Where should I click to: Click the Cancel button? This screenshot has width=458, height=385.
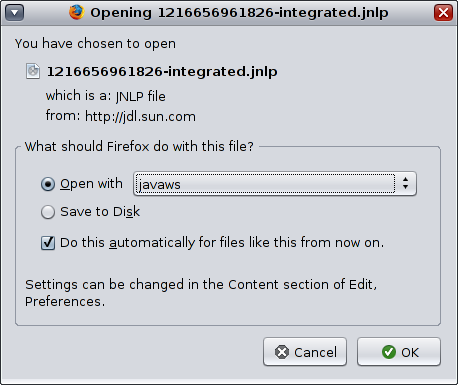tap(305, 352)
